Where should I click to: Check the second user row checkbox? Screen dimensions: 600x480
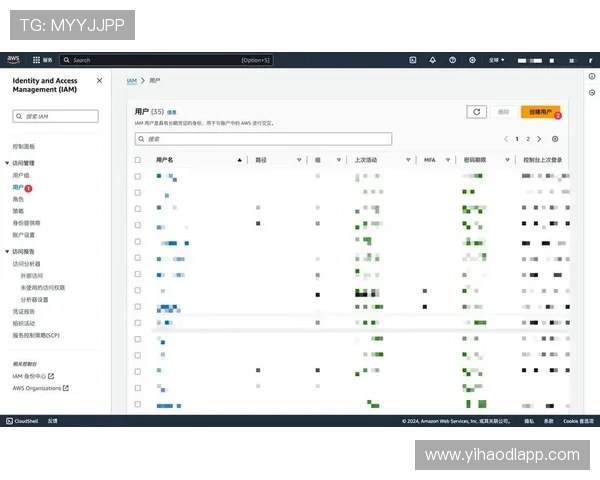(138, 192)
